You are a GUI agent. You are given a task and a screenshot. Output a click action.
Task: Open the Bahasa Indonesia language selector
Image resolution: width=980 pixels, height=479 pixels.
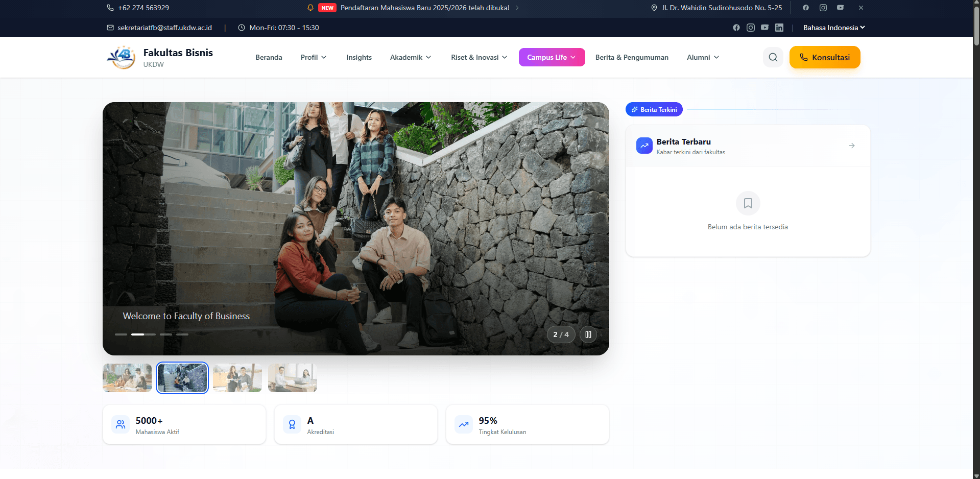pyautogui.click(x=833, y=28)
